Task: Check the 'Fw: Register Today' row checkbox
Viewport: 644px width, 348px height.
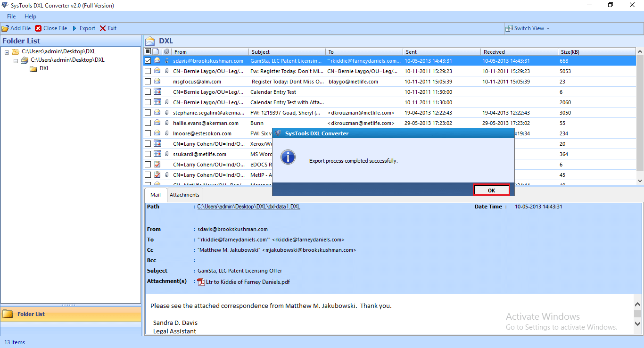Action: coord(148,71)
